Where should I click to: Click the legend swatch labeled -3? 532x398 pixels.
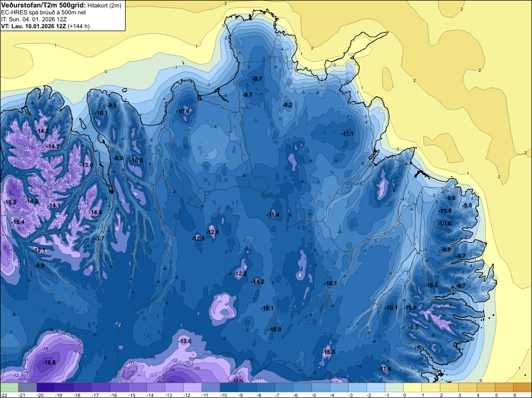tap(358, 387)
